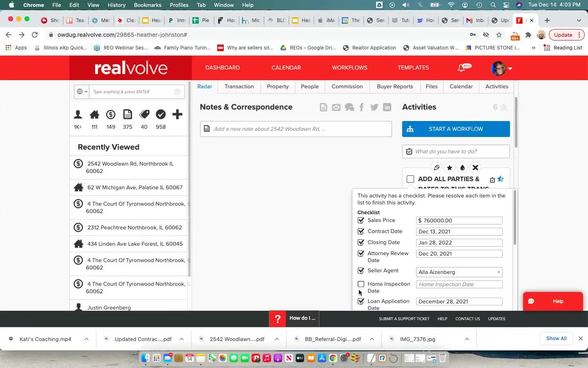Go to DASHBOARD in top navigation

pos(223,68)
